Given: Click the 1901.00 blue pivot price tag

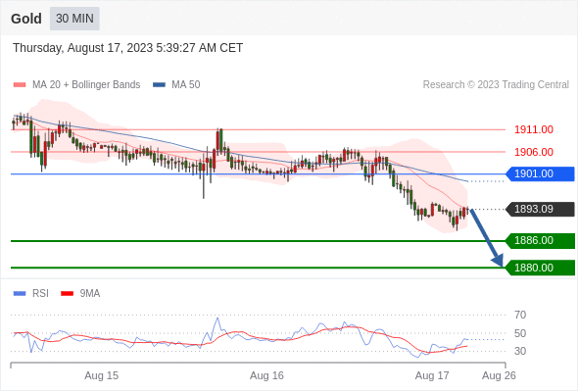Looking at the screenshot, I should click(540, 173).
